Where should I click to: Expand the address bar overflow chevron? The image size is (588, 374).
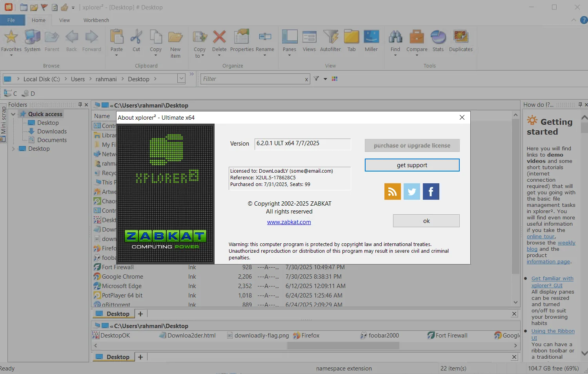[192, 74]
